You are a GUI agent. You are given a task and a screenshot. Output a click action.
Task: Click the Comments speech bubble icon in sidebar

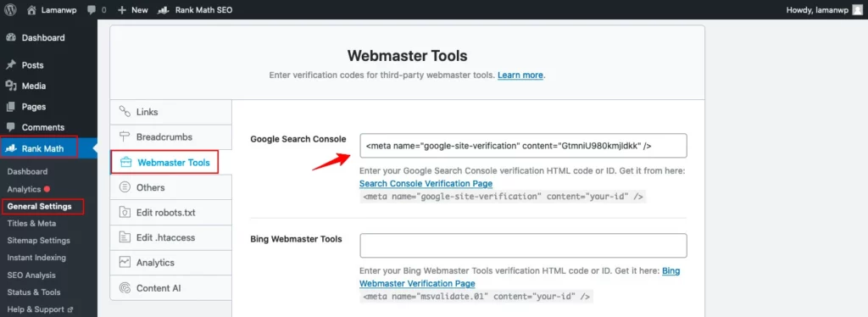[10, 127]
